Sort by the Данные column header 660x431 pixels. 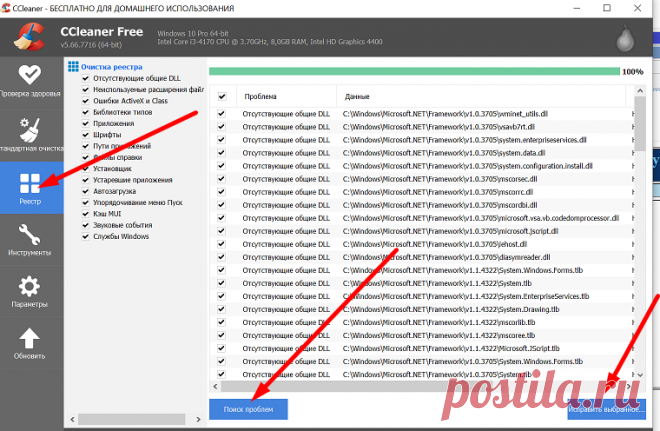(481, 96)
